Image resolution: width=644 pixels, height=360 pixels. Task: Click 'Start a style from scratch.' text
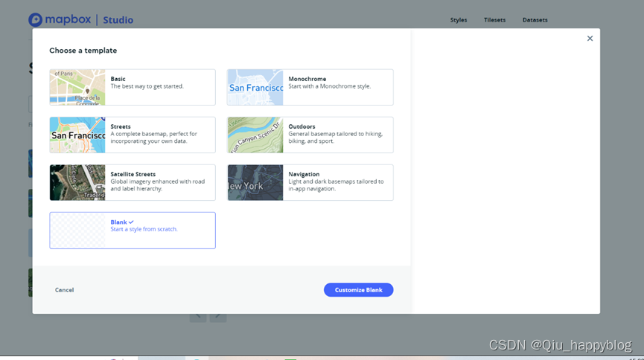coord(144,229)
